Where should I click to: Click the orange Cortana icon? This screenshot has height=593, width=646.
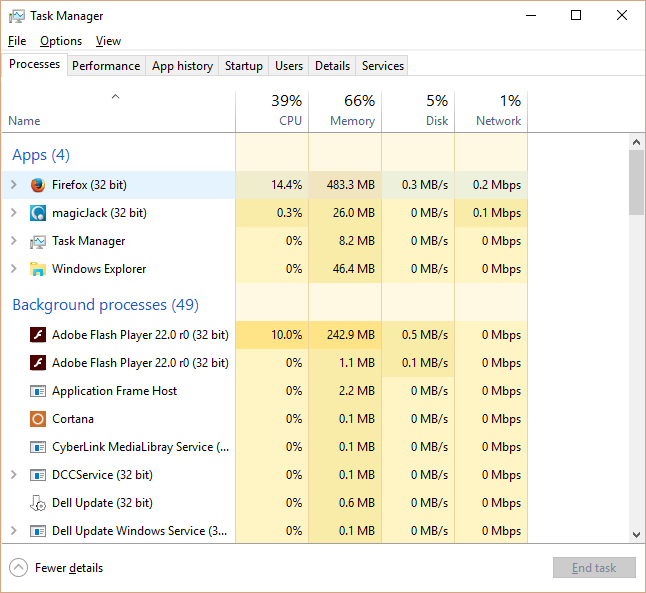tap(37, 419)
